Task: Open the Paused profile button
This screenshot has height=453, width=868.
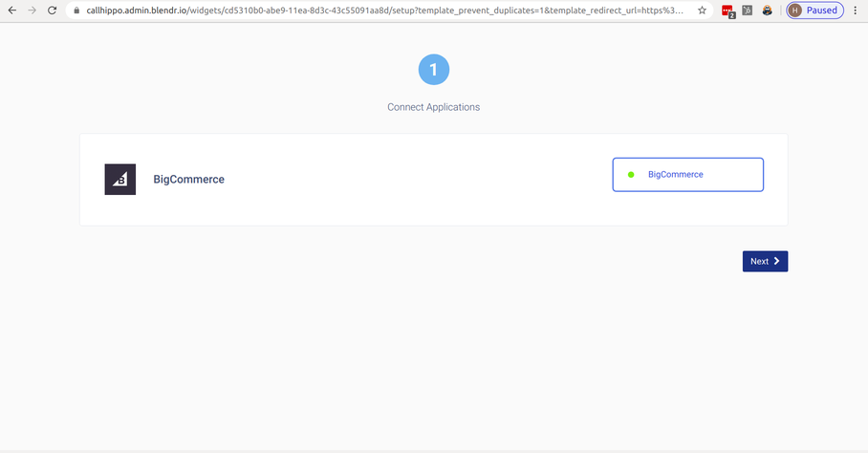Action: pos(814,11)
